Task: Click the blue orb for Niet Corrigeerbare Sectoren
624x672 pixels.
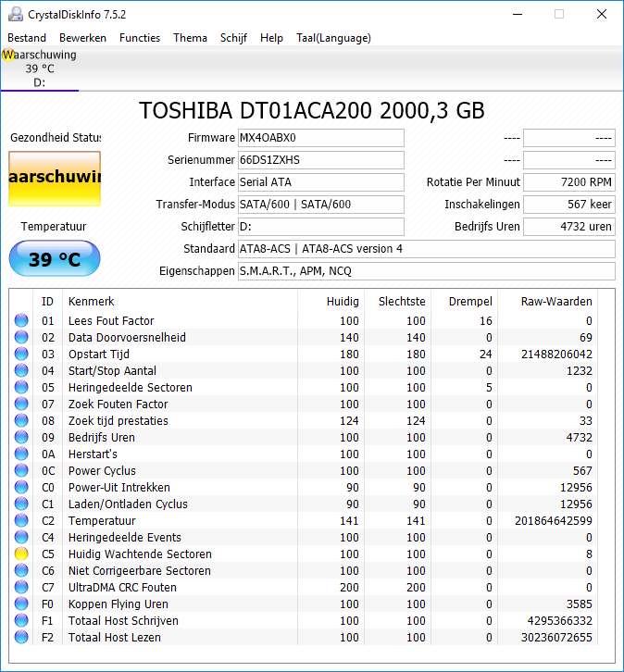Action: [21, 570]
